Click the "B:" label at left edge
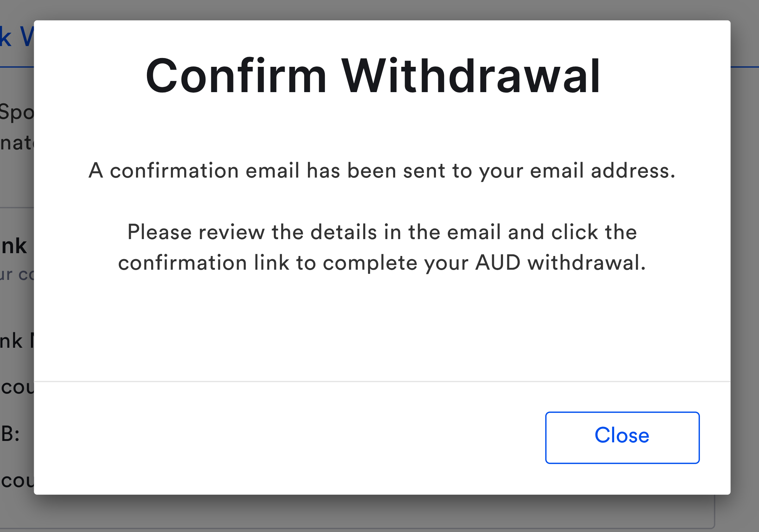Screen dimensions: 759x532 tap(10, 434)
